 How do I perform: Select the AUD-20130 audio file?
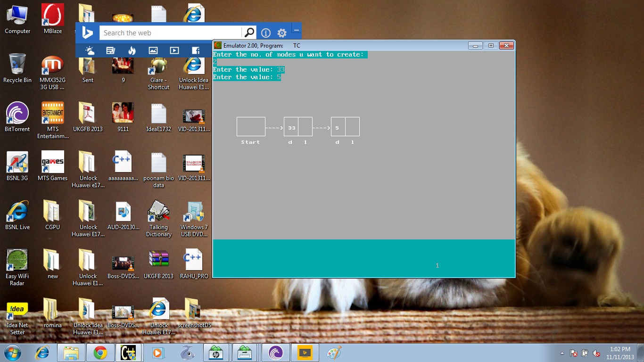[123, 215]
